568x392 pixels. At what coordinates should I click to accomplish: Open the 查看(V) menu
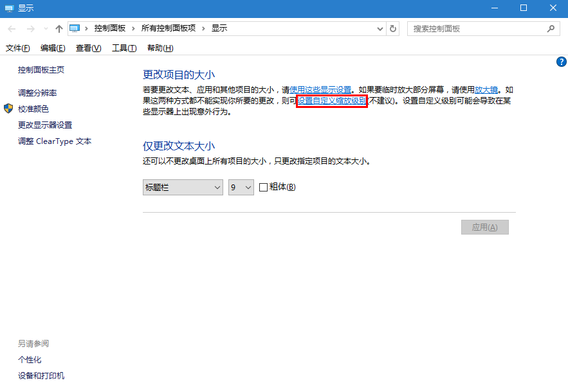[87, 48]
